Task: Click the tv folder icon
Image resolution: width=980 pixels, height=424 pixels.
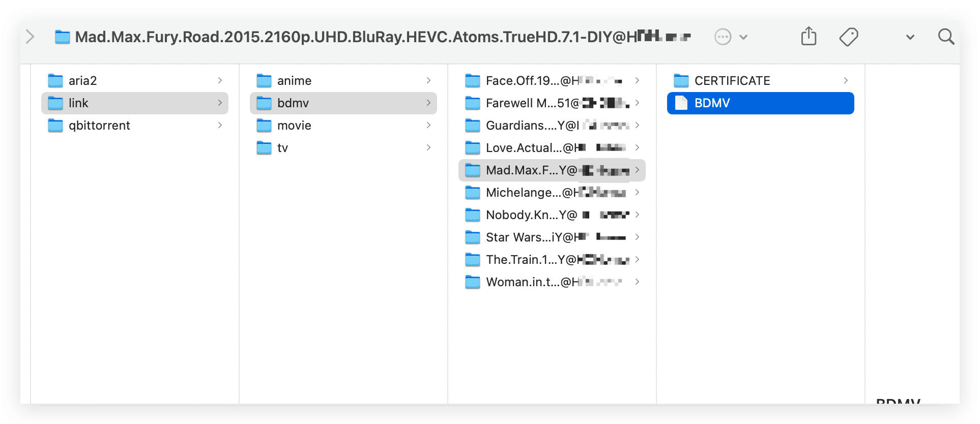Action: pos(264,148)
